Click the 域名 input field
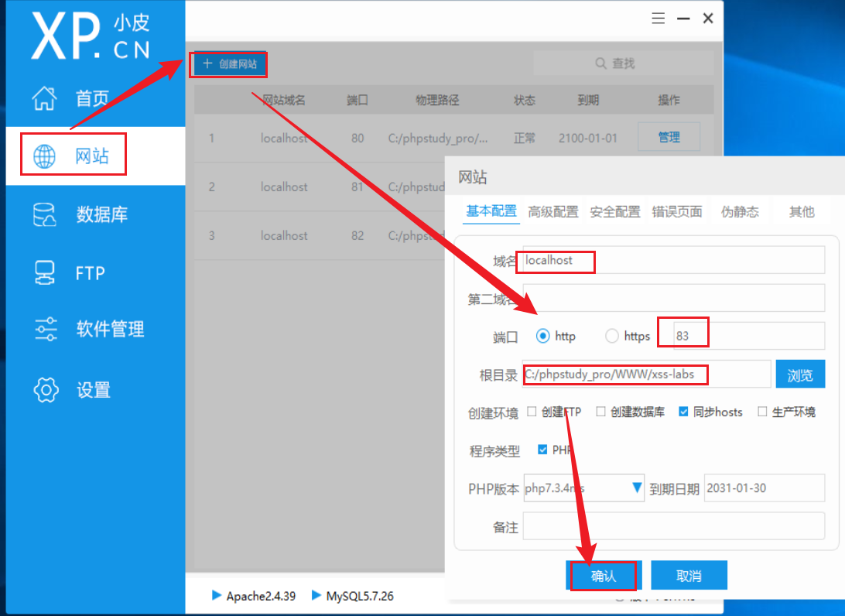Screen dimensions: 845x616 pyautogui.click(x=673, y=260)
